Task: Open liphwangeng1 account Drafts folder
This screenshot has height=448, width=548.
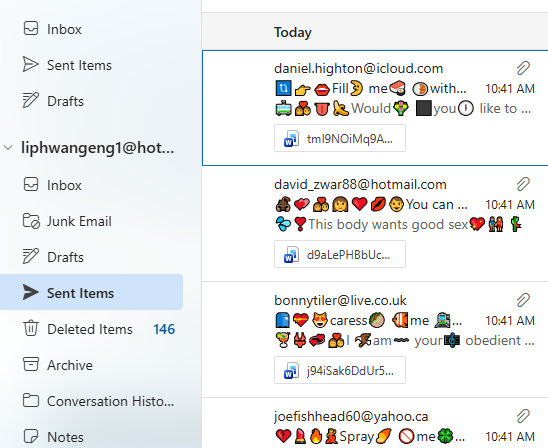Action: pos(92,257)
